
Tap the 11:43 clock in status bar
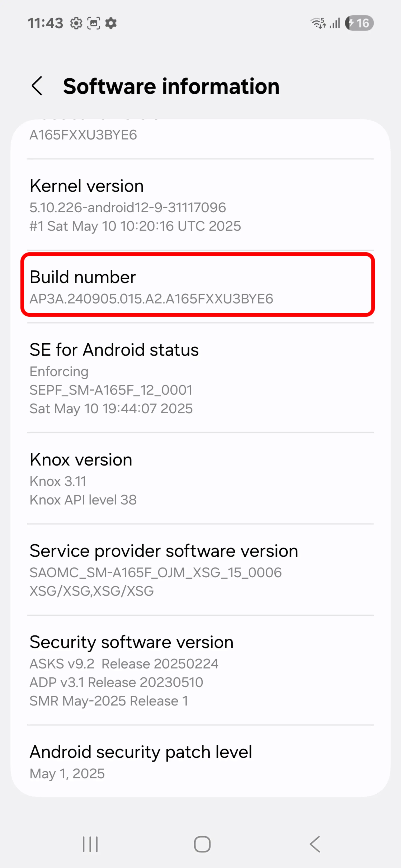(45, 23)
